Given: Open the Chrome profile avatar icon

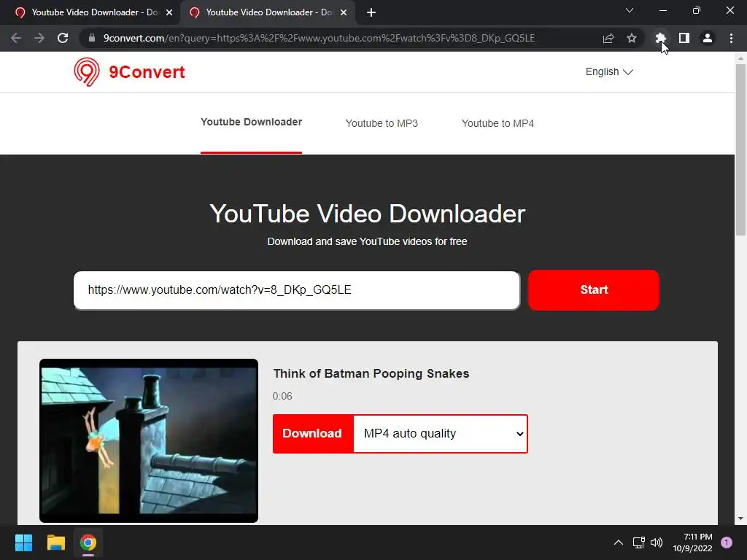Looking at the screenshot, I should coord(708,38).
